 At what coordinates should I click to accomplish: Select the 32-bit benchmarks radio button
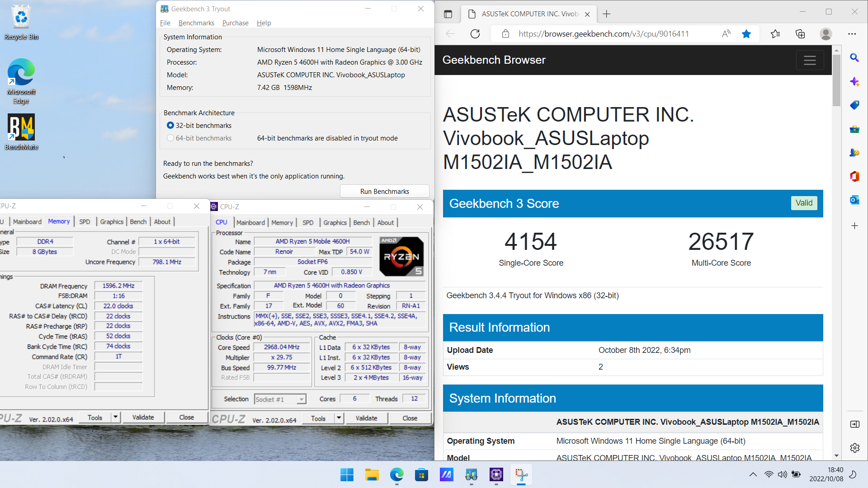170,125
